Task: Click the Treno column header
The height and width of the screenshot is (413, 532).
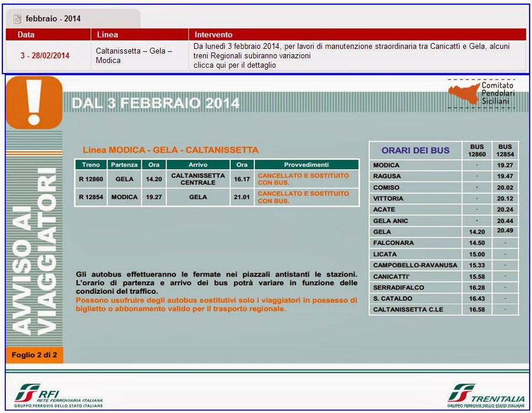Action: point(91,165)
